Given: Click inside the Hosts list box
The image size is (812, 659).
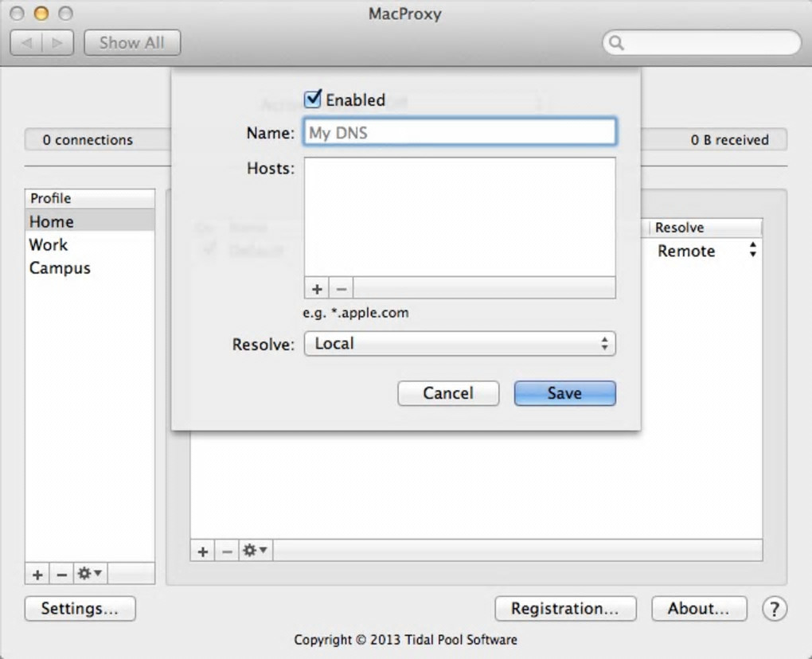Looking at the screenshot, I should click(460, 217).
